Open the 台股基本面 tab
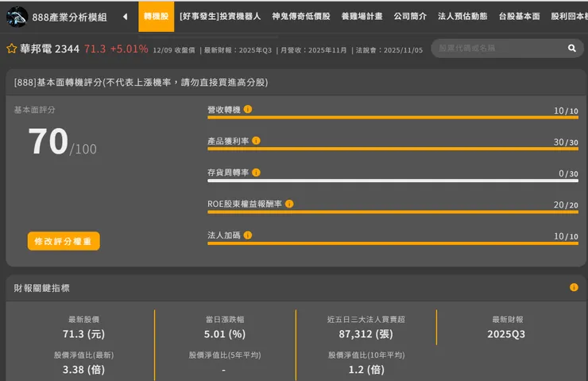This screenshot has height=381, width=588. coord(520,17)
